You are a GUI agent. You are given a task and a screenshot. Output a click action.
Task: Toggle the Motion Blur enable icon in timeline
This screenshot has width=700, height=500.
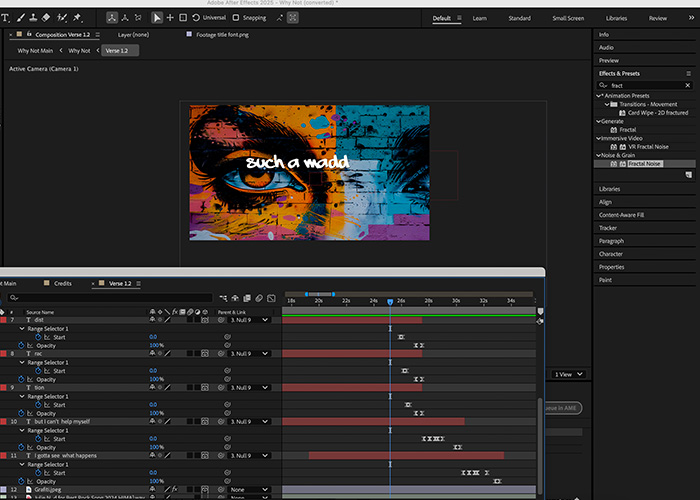[259, 298]
